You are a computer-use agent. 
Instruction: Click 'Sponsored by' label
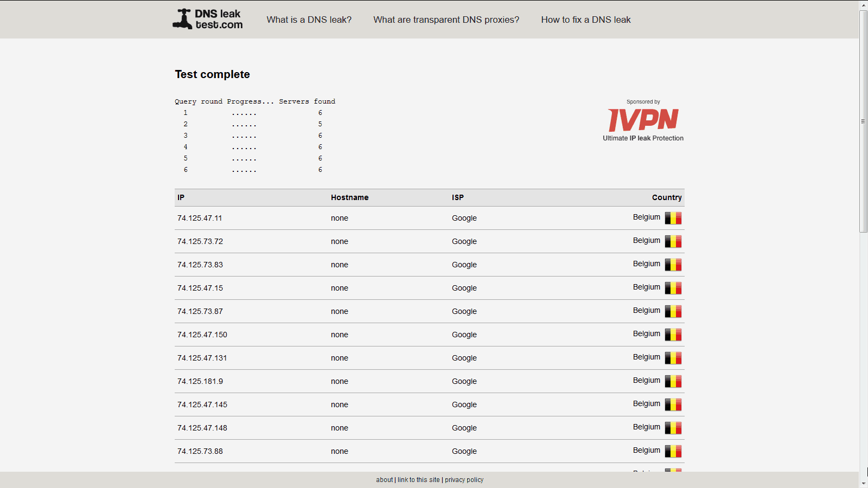643,102
